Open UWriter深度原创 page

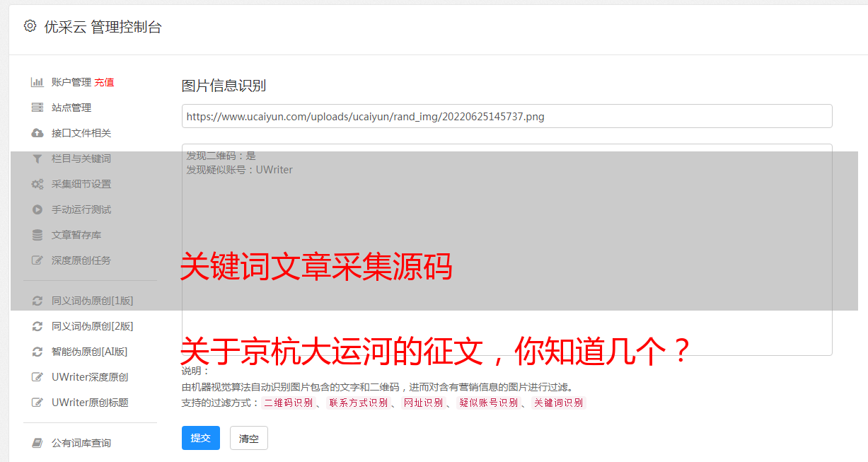[90, 377]
